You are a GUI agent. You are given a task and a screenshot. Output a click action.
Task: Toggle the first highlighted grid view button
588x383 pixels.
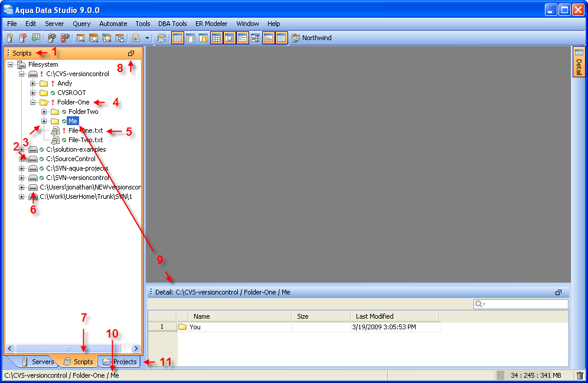pyautogui.click(x=178, y=38)
